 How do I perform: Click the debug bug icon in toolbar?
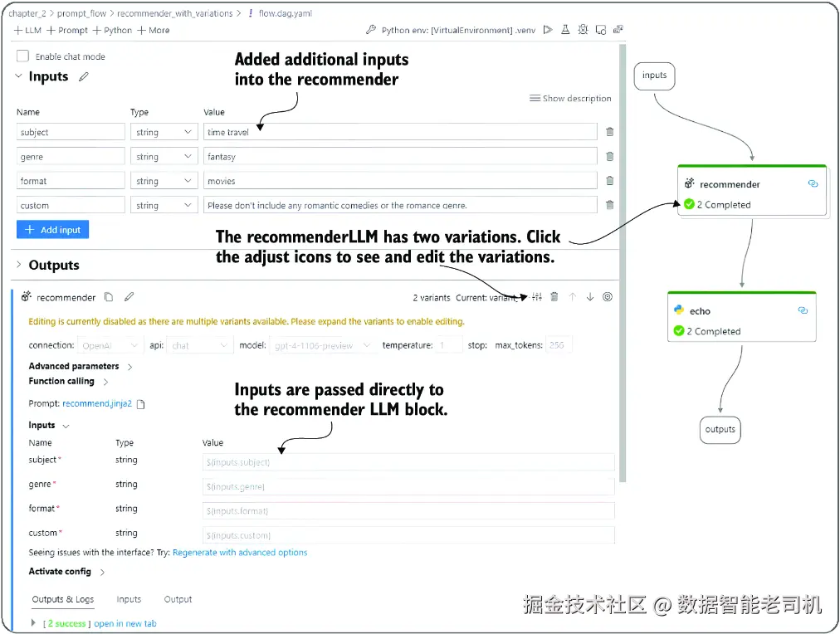tap(583, 30)
